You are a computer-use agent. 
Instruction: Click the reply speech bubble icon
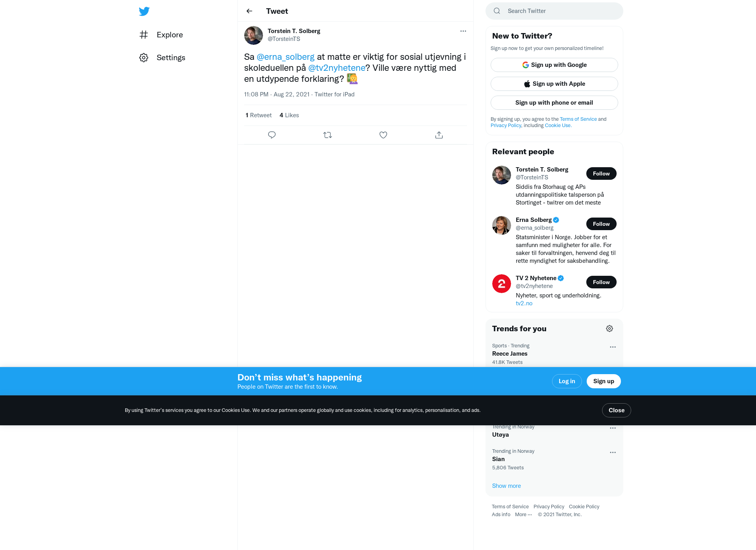click(x=272, y=135)
